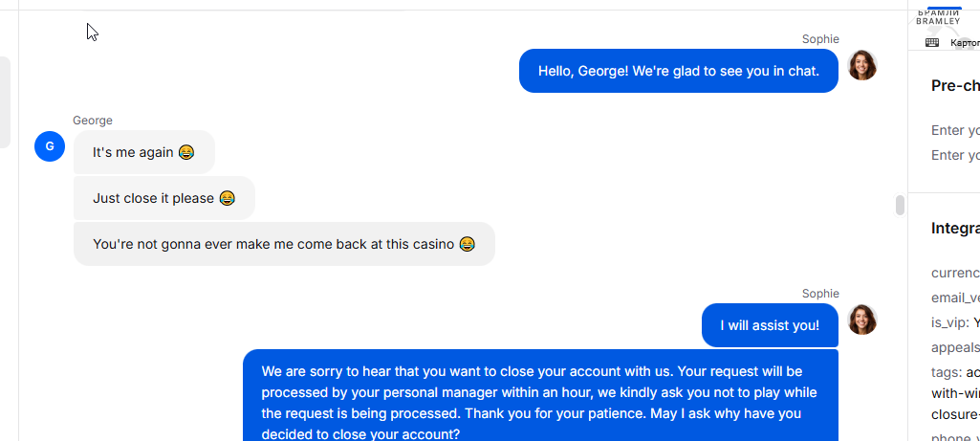Screen dimensions: 980x441
Task: Click Sophie's avatar next to 'I will assist you!'
Action: coord(861,320)
